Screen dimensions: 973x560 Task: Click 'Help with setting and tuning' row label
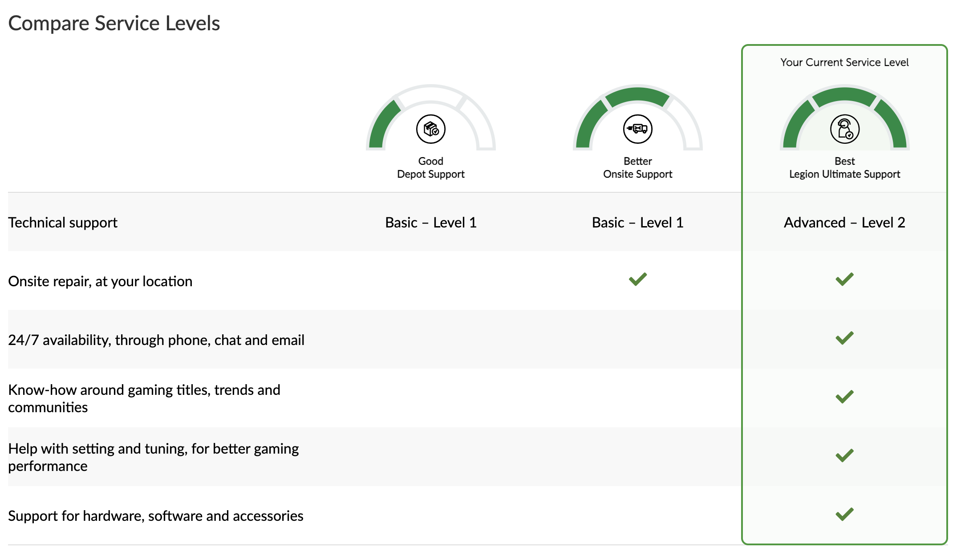click(154, 457)
